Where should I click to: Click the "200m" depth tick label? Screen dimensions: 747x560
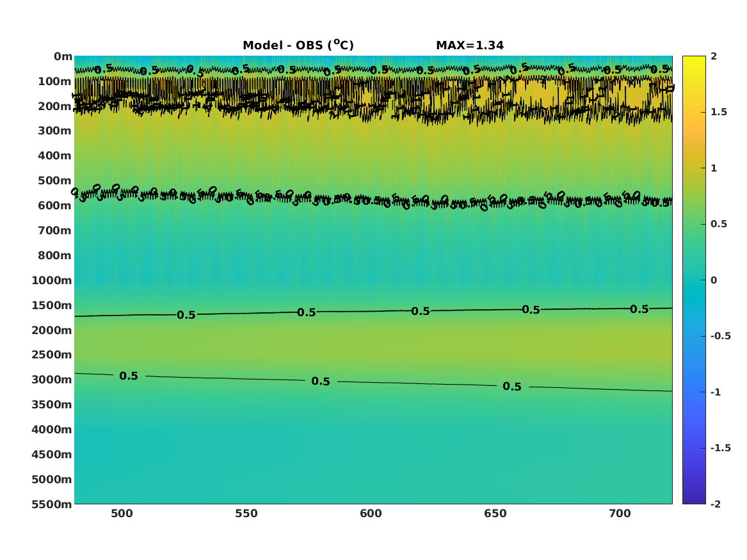55,106
